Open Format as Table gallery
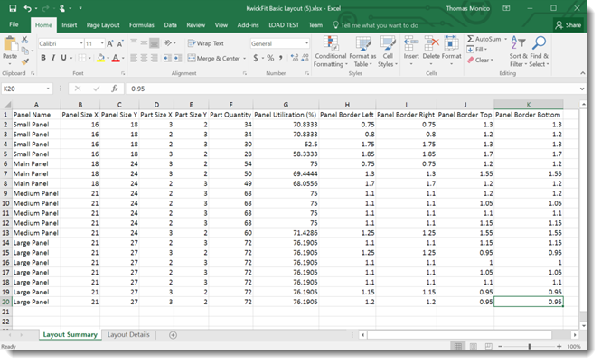This screenshot has width=601, height=364. coord(362,51)
